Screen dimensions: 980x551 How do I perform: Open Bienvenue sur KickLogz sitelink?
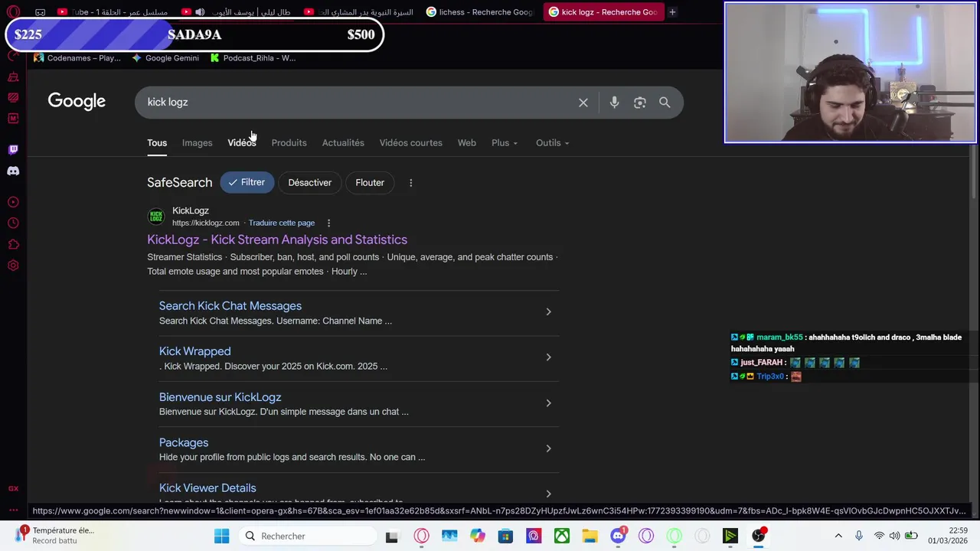click(x=220, y=397)
